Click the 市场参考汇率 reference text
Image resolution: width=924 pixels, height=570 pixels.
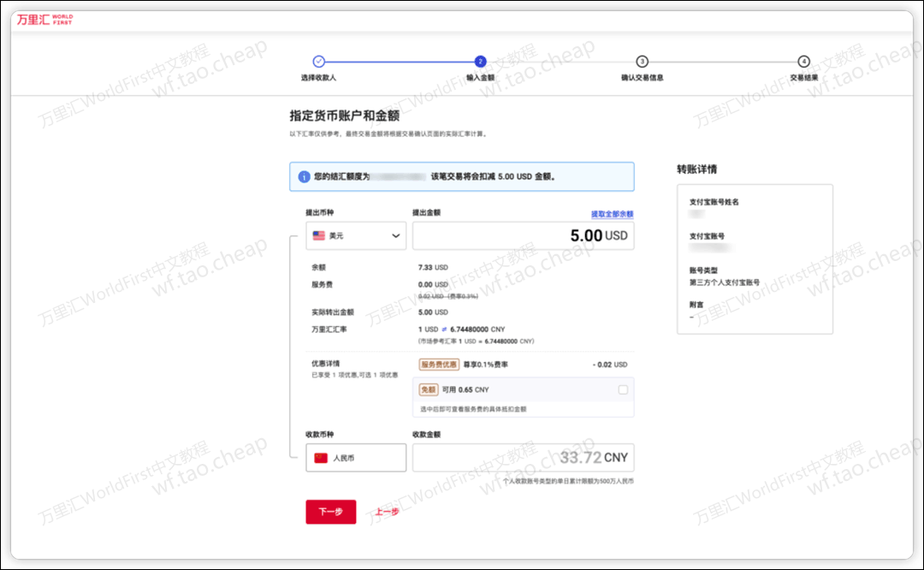[477, 341]
